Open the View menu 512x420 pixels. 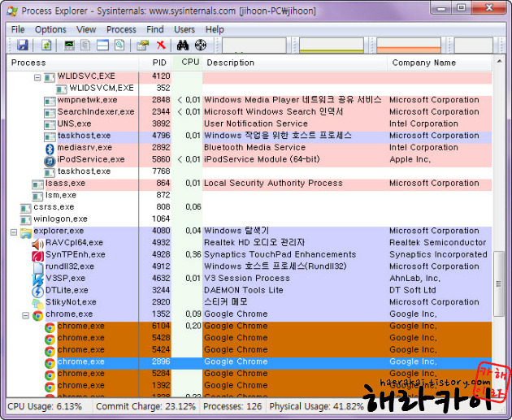coord(86,30)
